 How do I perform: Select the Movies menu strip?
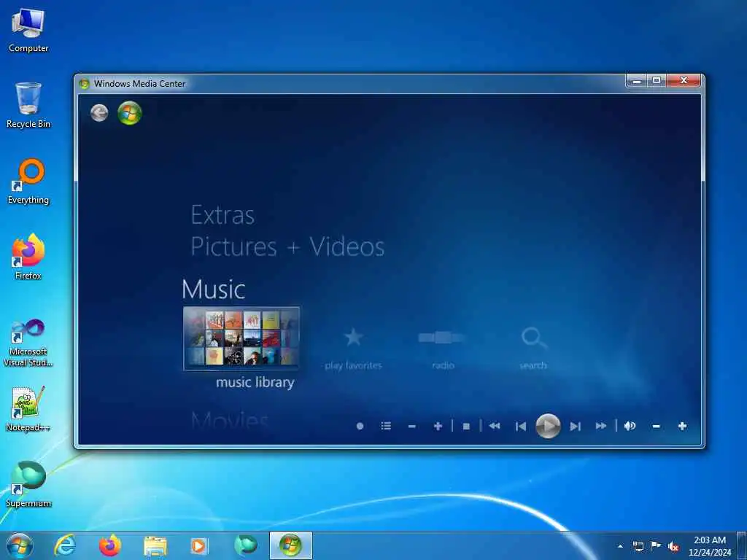pos(230,420)
